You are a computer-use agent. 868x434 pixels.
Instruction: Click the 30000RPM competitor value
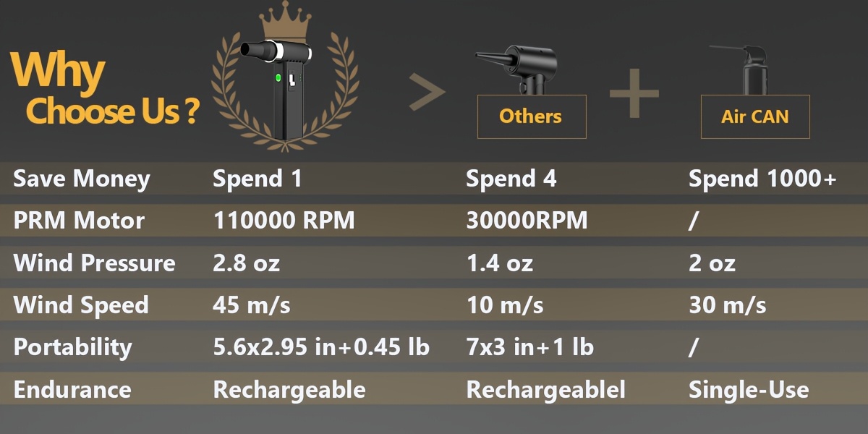coord(527,221)
